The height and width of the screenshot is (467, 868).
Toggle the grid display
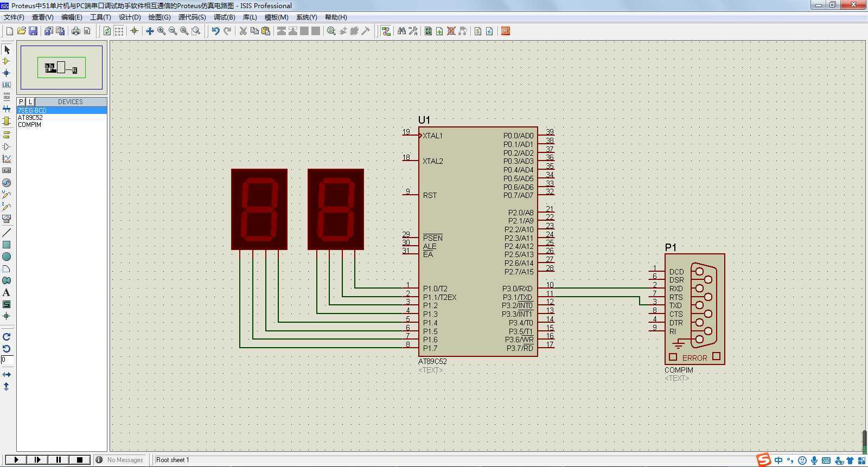point(119,31)
